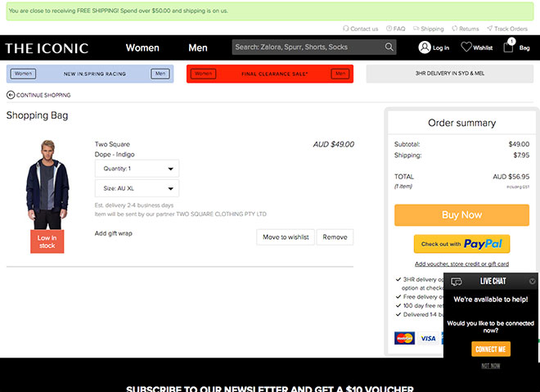Click the Two Square product name
Image resolution: width=540 pixels, height=392 pixels.
(x=112, y=144)
